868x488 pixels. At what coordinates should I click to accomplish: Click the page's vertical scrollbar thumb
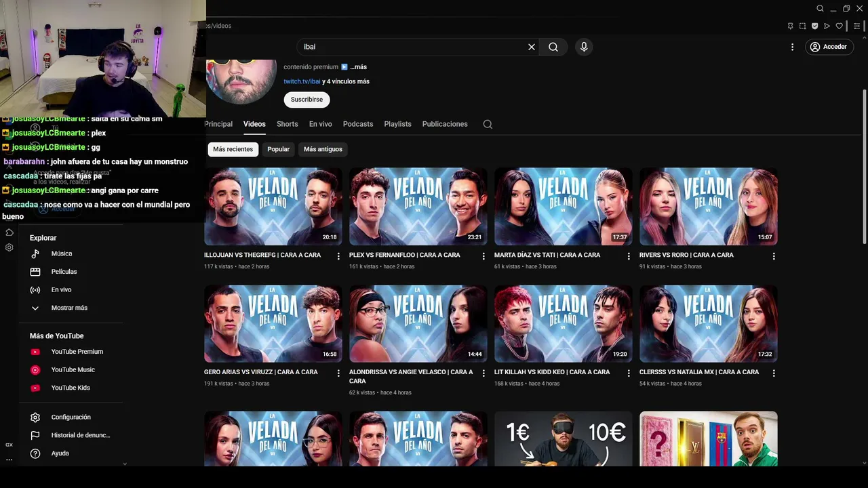864,166
